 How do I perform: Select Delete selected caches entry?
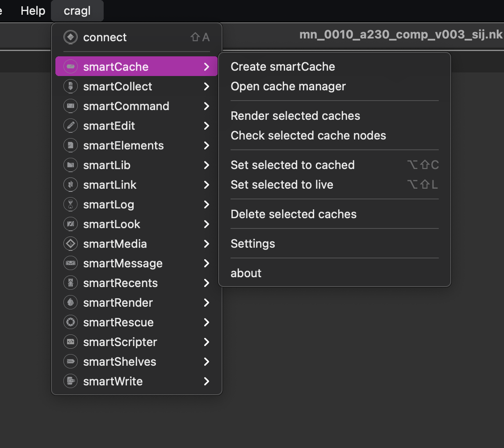[x=293, y=214]
